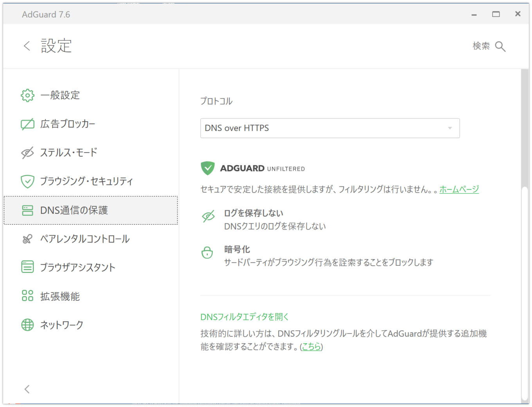Click the プロトコル label
Viewport: 532px width, 407px height.
click(216, 101)
